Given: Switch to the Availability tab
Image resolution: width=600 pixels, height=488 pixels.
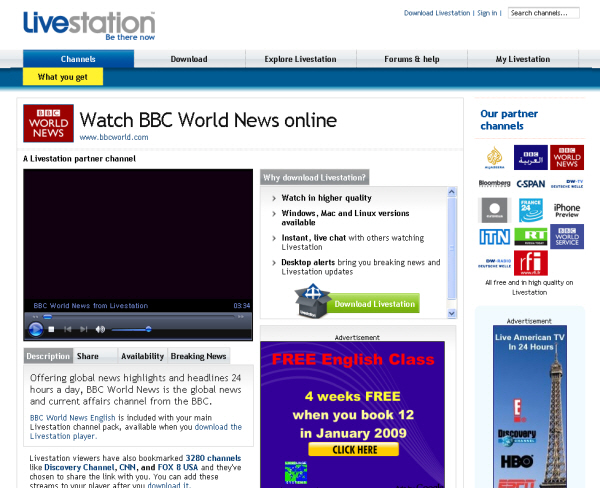Looking at the screenshot, I should [x=142, y=356].
